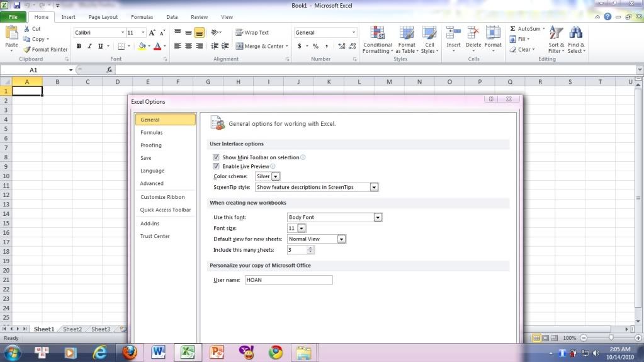Screen dimensions: 644x362
Task: Open PowerPoint from the taskbar
Action: click(x=217, y=352)
